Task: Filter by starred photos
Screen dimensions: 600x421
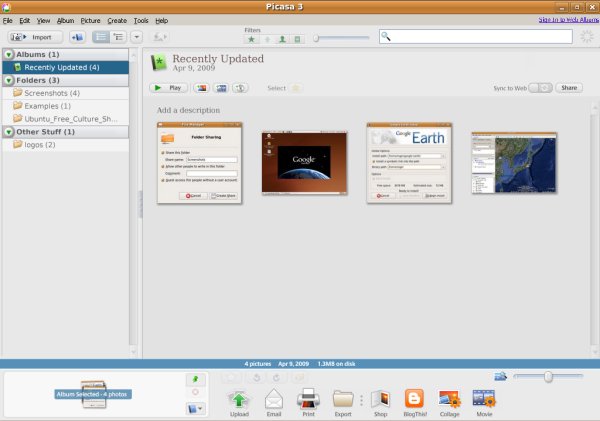Action: (251, 39)
